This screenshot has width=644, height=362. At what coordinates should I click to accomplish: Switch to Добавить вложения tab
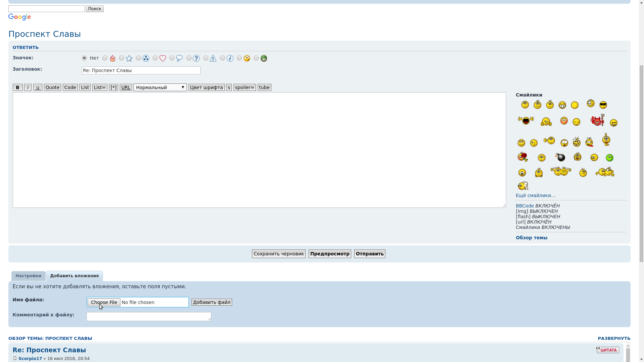[x=74, y=276]
